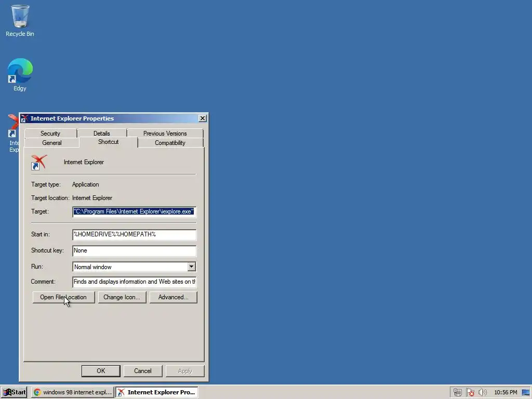Select the Internet Explorer desktop shortcut behind the dialog

point(13,134)
